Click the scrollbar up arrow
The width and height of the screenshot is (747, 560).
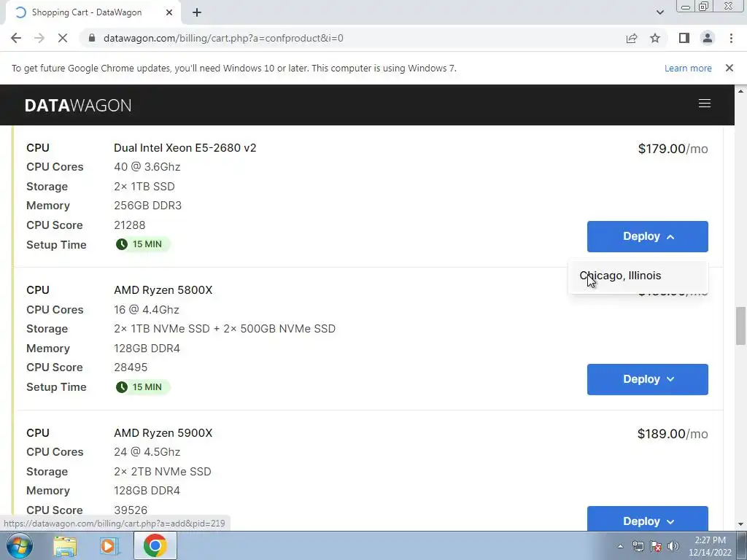tap(740, 90)
